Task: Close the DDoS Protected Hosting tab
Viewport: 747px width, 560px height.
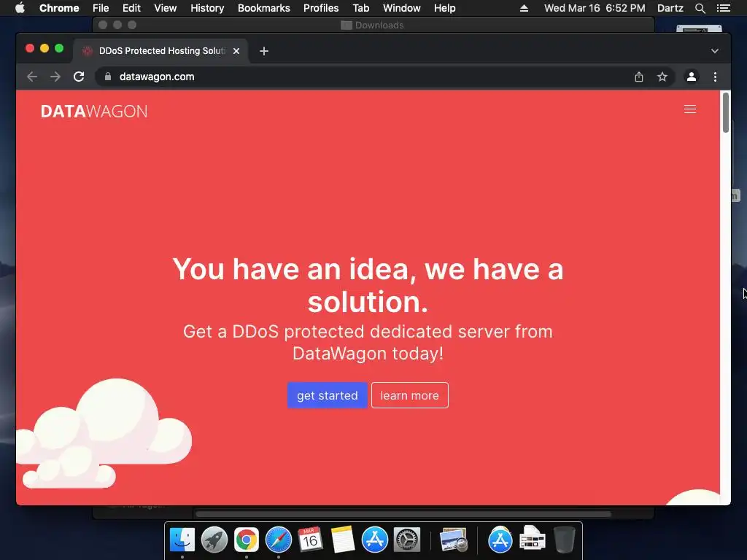Action: click(236, 51)
